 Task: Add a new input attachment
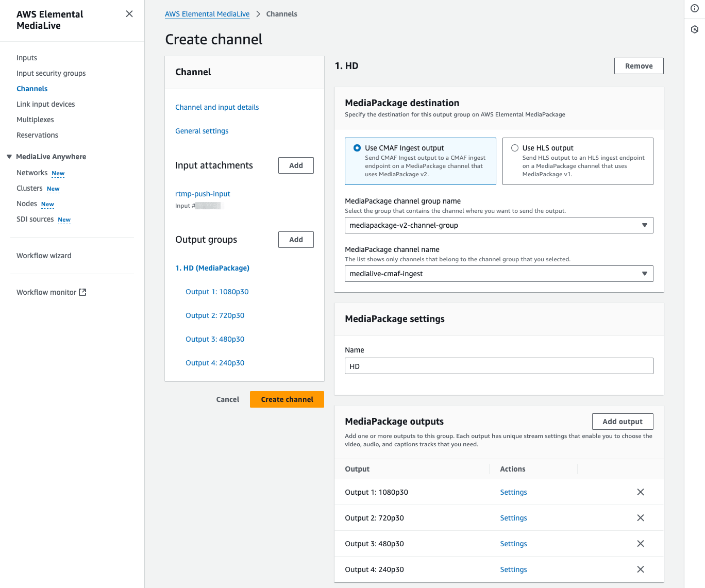point(296,165)
